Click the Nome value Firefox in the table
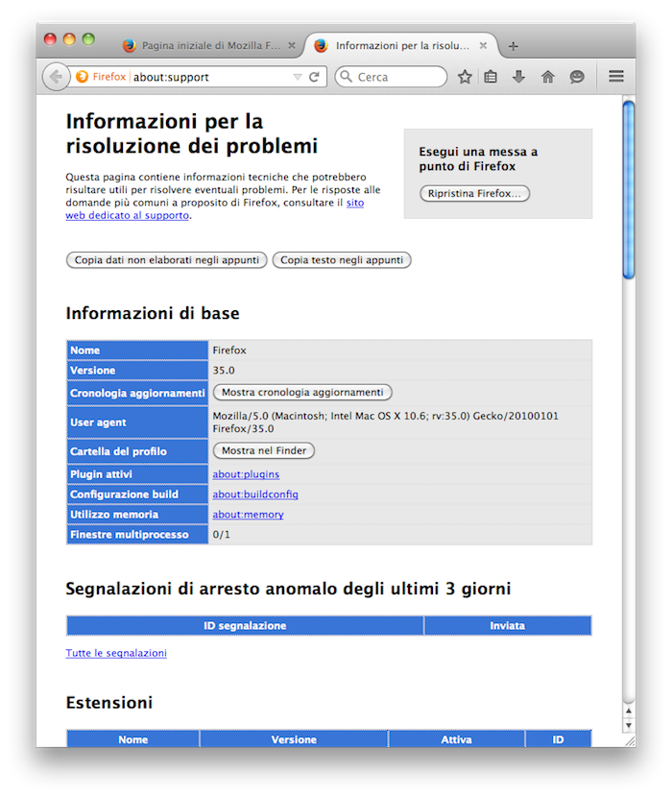This screenshot has width=672, height=797. (x=229, y=350)
